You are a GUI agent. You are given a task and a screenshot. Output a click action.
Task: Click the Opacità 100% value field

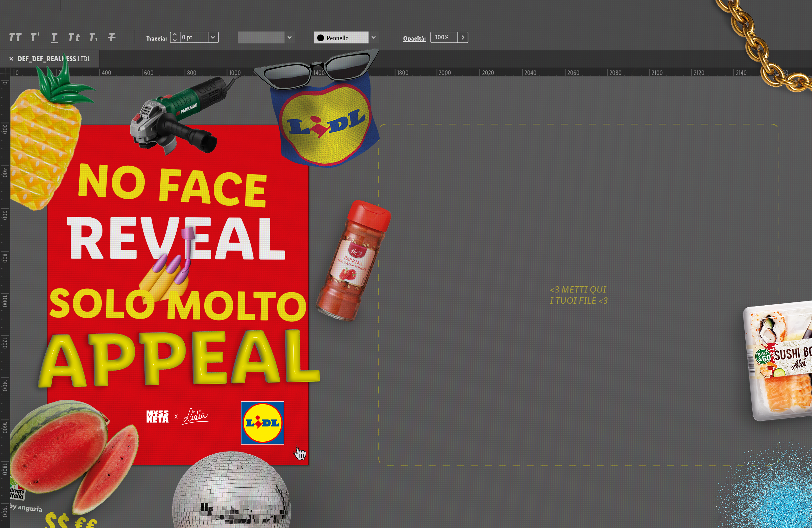444,37
